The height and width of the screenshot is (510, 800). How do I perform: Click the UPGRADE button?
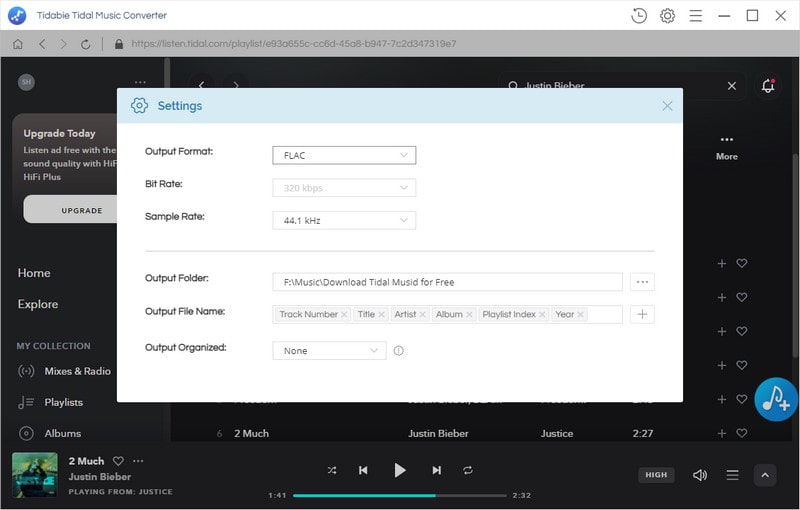(70, 210)
